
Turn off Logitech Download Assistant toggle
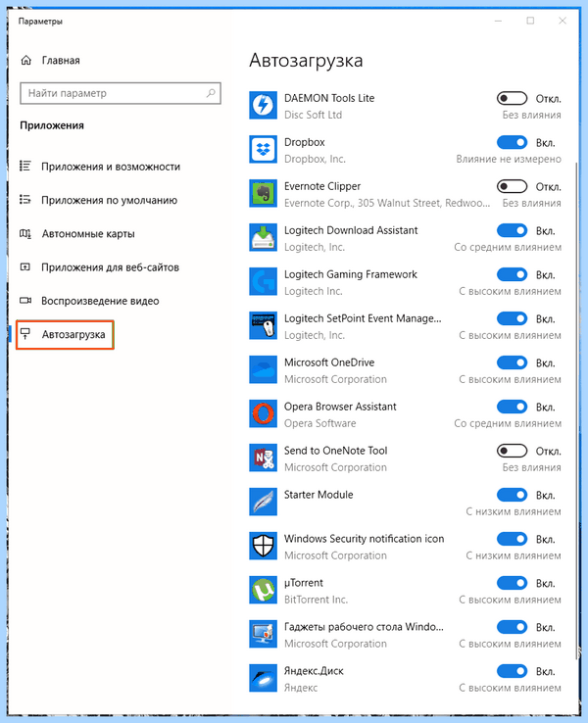pyautogui.click(x=512, y=230)
